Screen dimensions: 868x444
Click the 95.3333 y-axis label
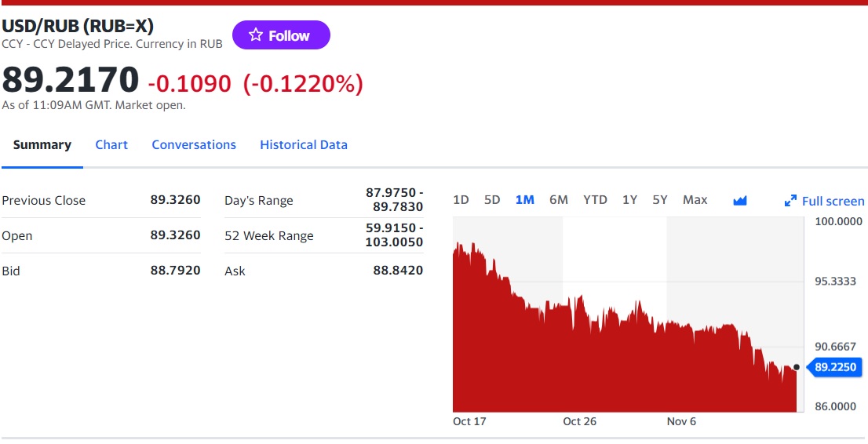click(x=835, y=282)
